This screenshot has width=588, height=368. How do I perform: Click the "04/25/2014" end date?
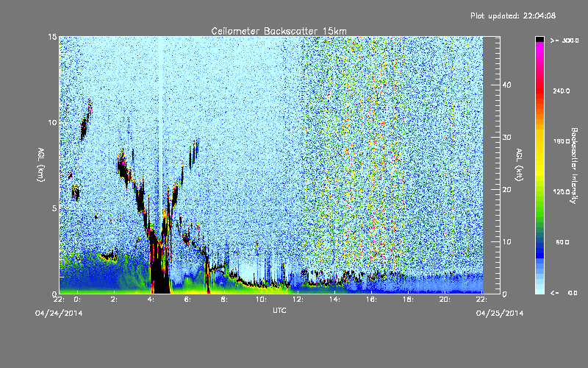(500, 314)
